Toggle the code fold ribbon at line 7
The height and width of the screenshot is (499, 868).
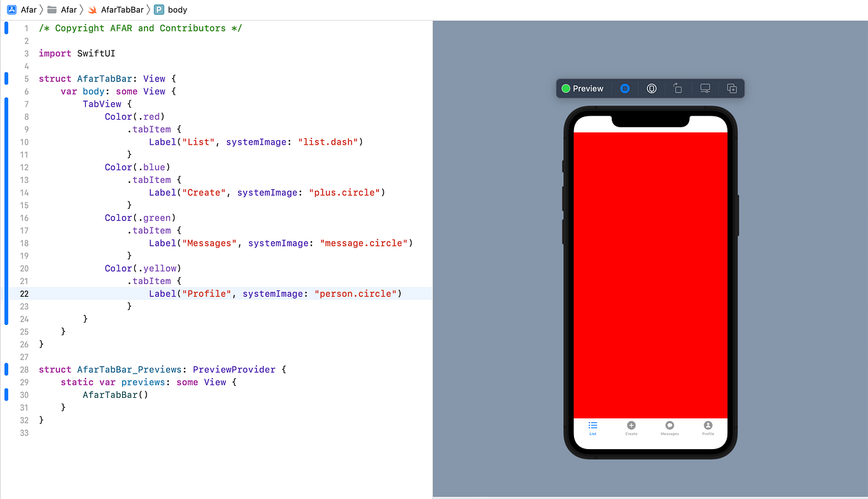click(x=6, y=104)
